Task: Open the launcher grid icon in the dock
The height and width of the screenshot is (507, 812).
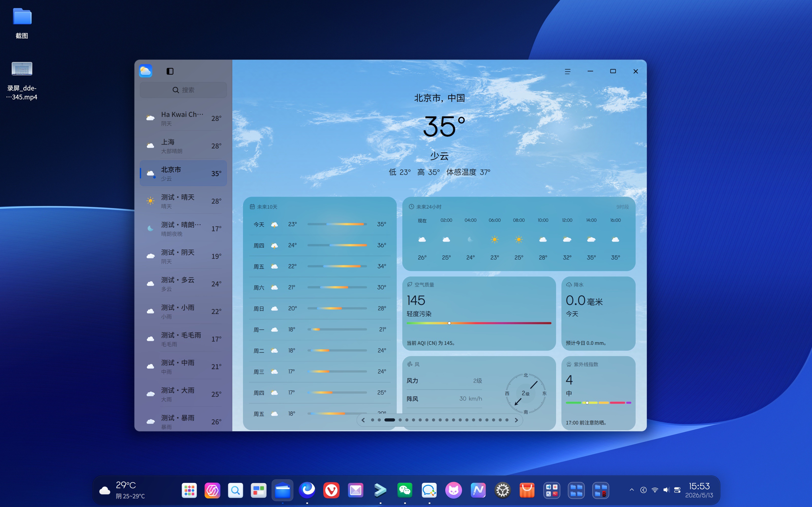Action: (x=189, y=490)
